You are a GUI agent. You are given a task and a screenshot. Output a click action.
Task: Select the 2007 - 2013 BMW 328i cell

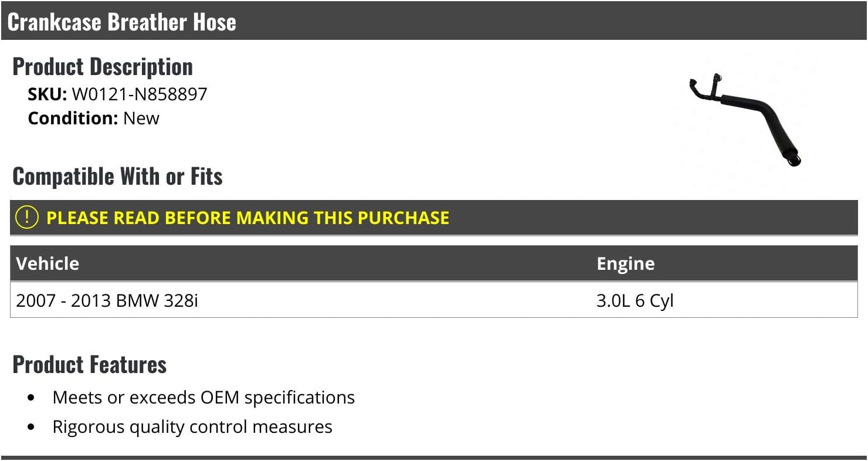[x=107, y=300]
